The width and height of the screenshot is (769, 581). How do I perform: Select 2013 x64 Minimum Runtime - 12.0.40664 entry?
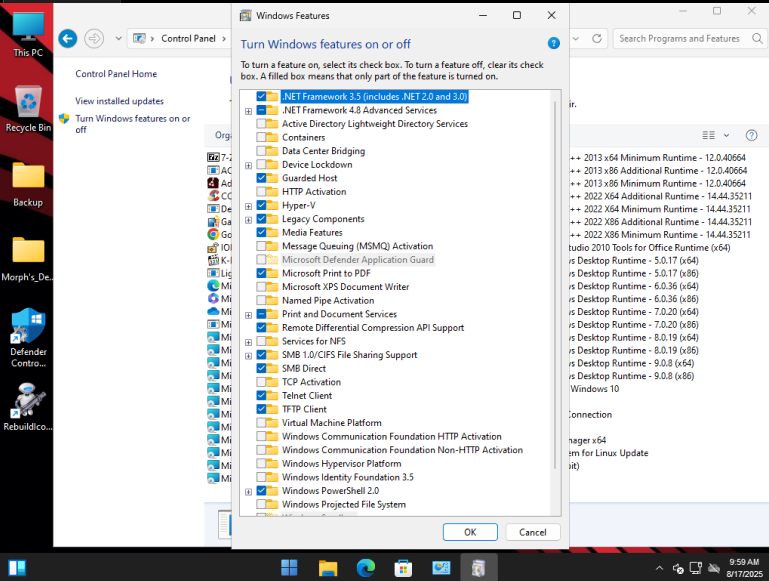coord(658,157)
